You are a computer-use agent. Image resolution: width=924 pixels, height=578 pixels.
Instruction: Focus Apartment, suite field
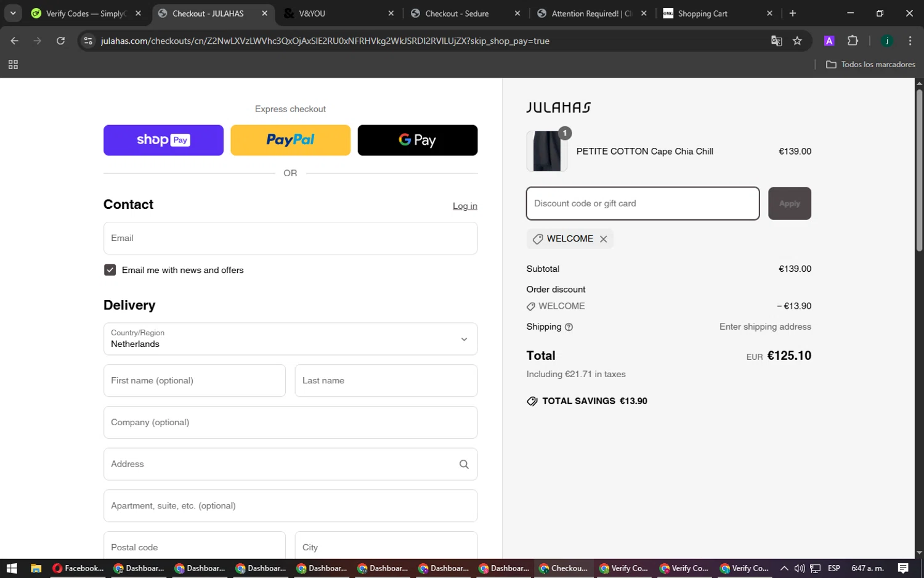(290, 506)
